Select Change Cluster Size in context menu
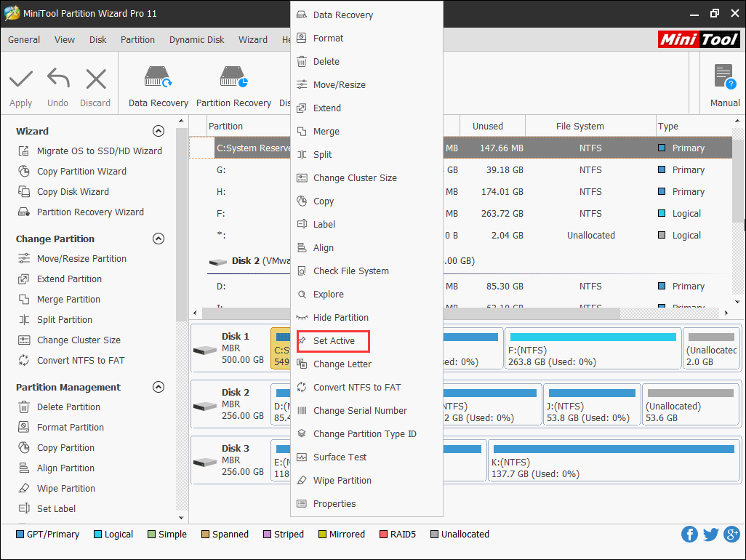 click(x=366, y=178)
